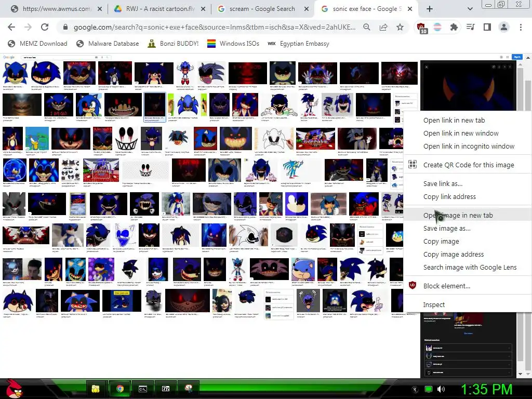532x399 pixels.
Task: Click the 1:35 PM taskbar clock
Action: click(x=486, y=389)
